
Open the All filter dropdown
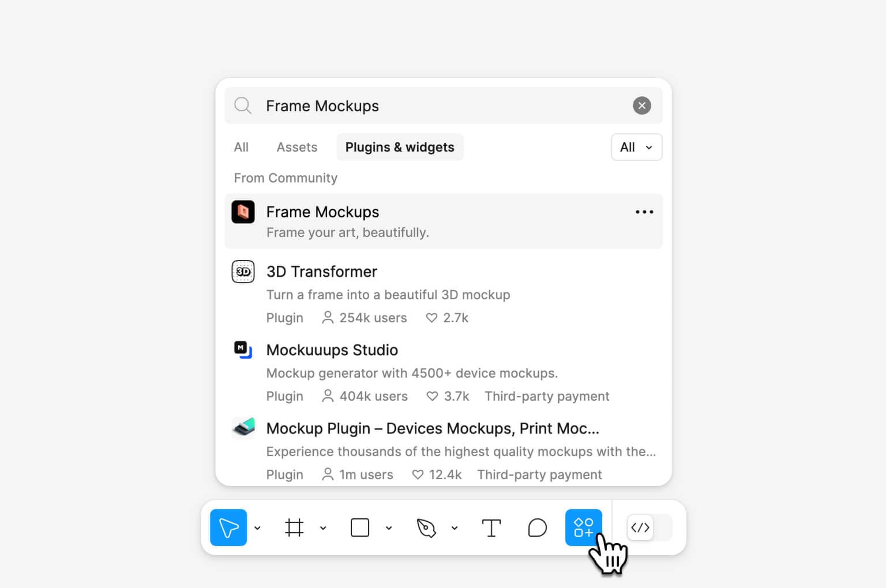pyautogui.click(x=637, y=147)
